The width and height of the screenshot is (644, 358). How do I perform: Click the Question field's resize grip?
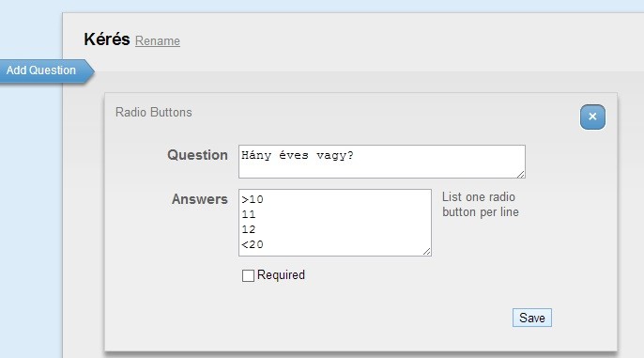(521, 174)
